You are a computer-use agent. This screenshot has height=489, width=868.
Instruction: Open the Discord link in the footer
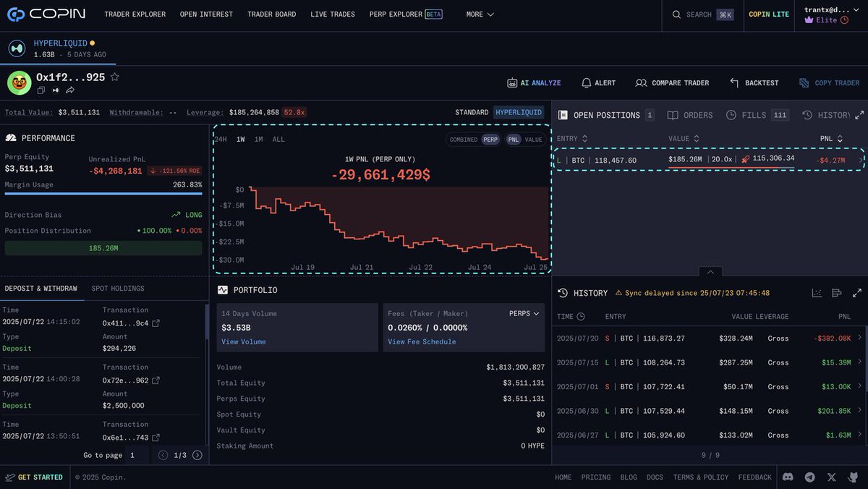(x=788, y=477)
